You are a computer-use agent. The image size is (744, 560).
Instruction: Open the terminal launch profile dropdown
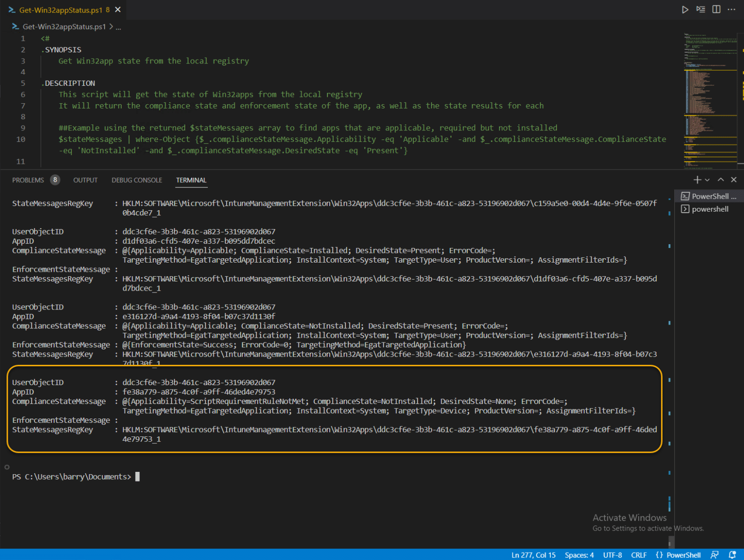708,180
